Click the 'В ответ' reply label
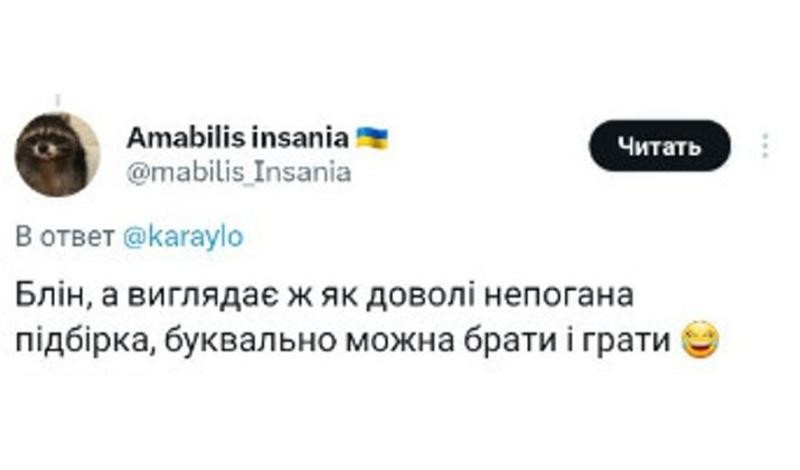This screenshot has height=470, width=800. pyautogui.click(x=65, y=237)
